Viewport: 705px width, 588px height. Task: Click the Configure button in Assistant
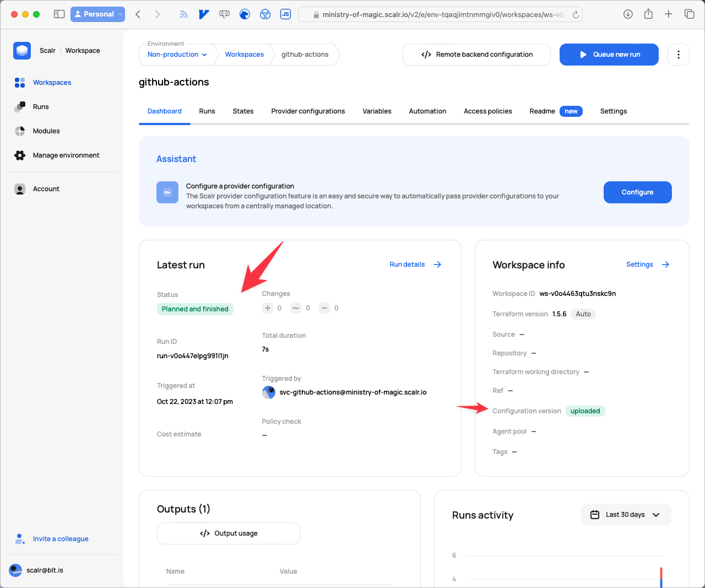click(638, 192)
